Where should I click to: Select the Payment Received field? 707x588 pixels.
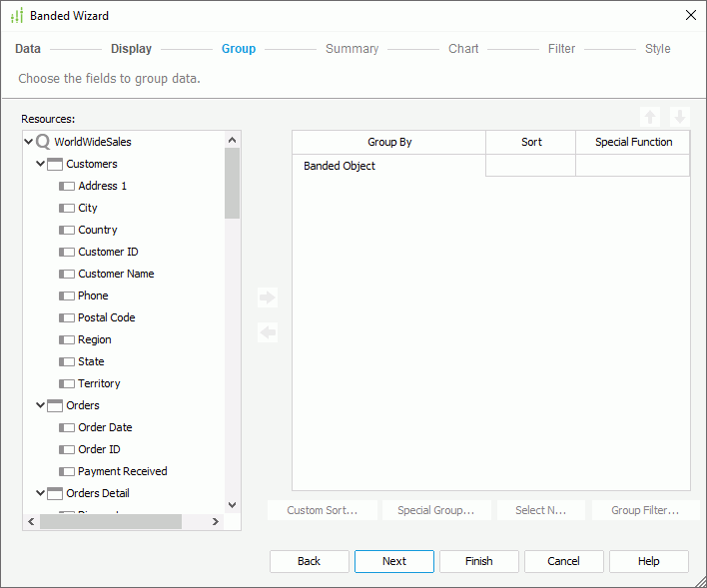[122, 471]
